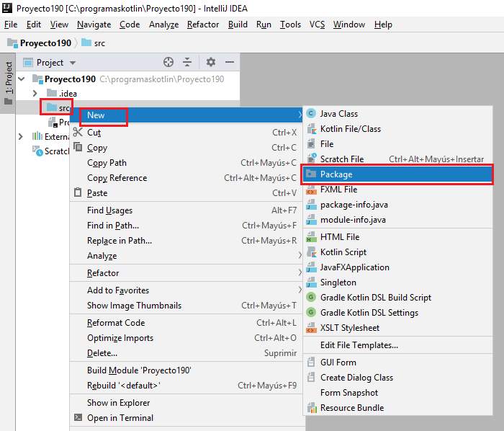Viewport: 504px width, 431px height.
Task: Open the Tools menu
Action: tap(290, 25)
